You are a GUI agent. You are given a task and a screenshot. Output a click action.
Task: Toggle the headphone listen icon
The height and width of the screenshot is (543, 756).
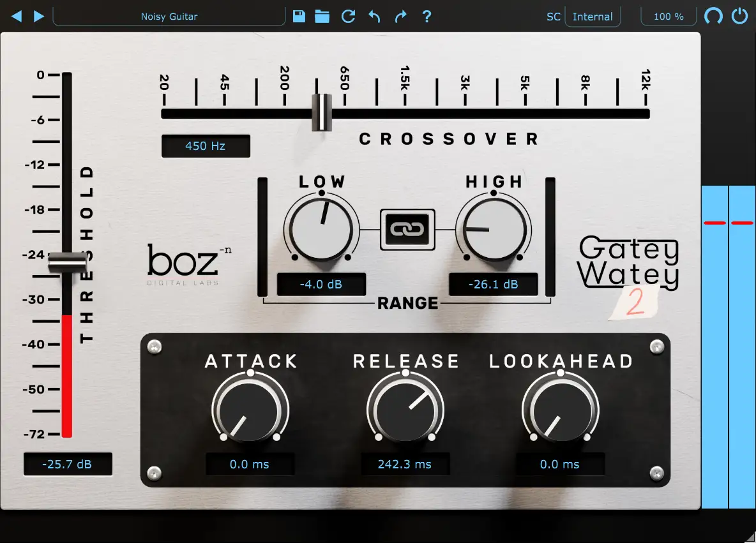pyautogui.click(x=713, y=16)
